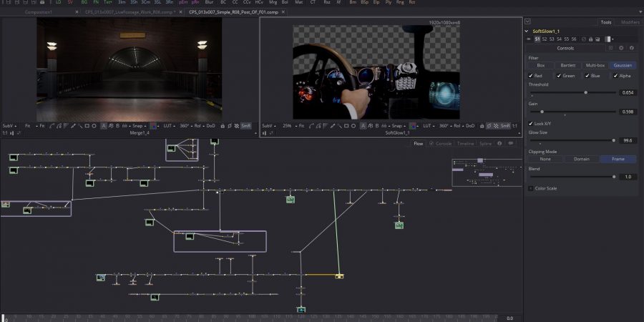Disable the Lock X/Y checkbox
This screenshot has height=322, width=644.
point(531,123)
